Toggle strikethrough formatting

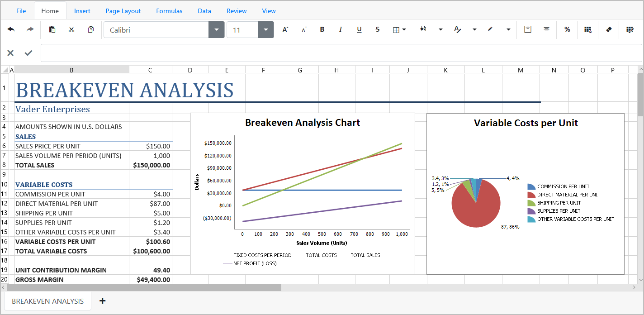point(378,30)
